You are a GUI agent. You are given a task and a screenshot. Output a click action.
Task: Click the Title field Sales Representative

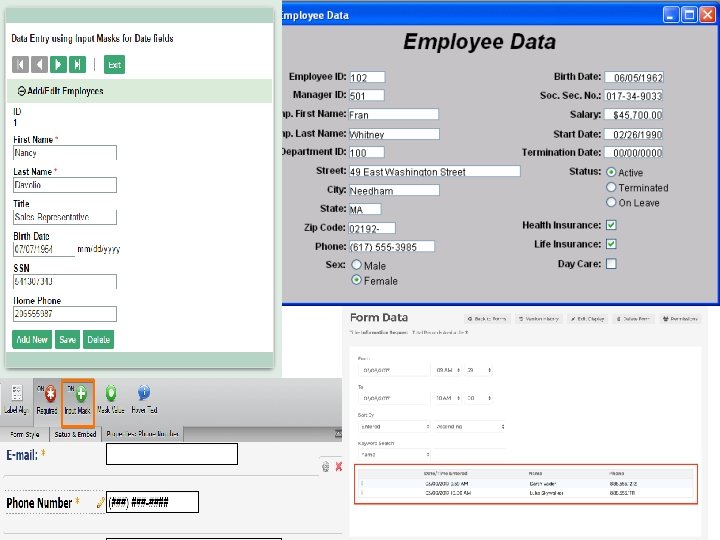65,217
